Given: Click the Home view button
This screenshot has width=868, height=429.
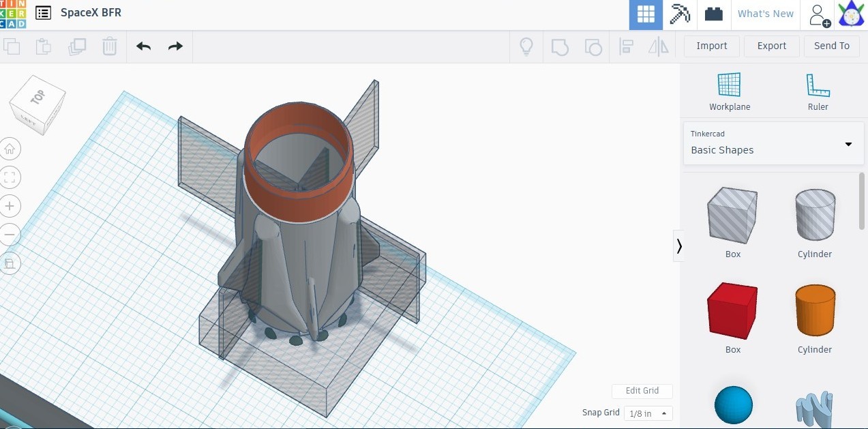Looking at the screenshot, I should coord(10,149).
